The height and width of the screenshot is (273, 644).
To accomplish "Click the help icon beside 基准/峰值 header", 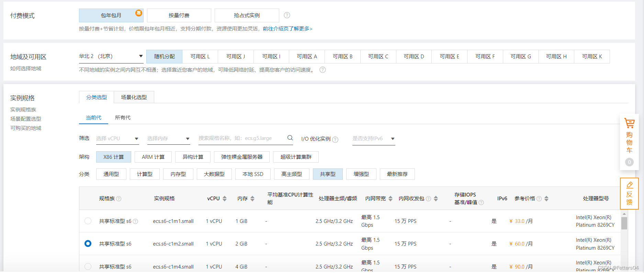I will pyautogui.click(x=481, y=202).
